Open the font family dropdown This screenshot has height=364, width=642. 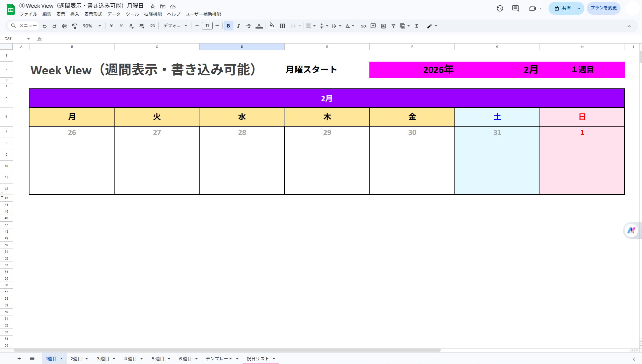[175, 26]
